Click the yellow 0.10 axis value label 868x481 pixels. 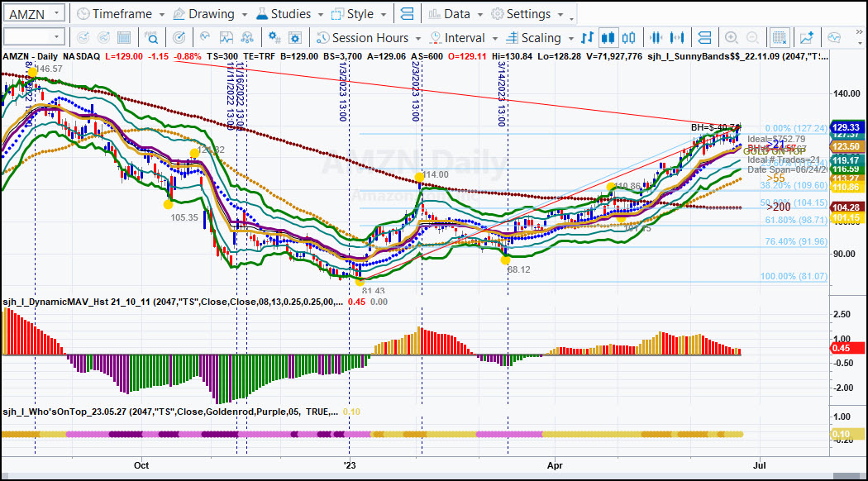[x=847, y=434]
